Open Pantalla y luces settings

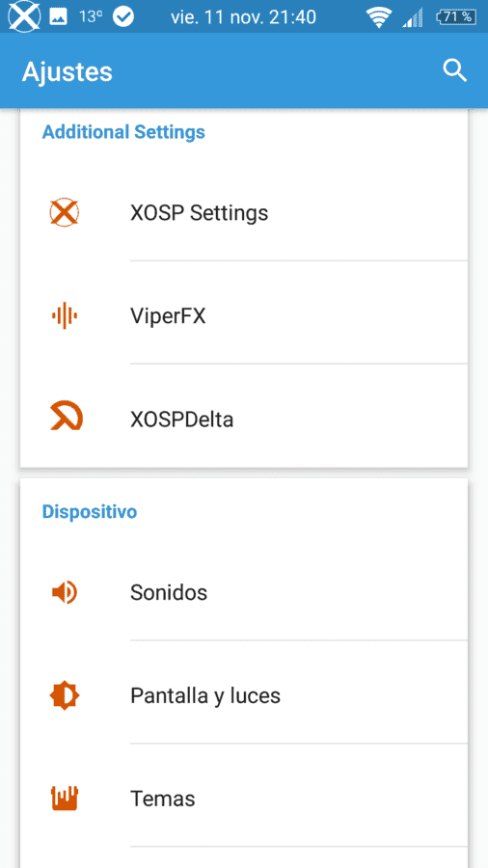[244, 695]
